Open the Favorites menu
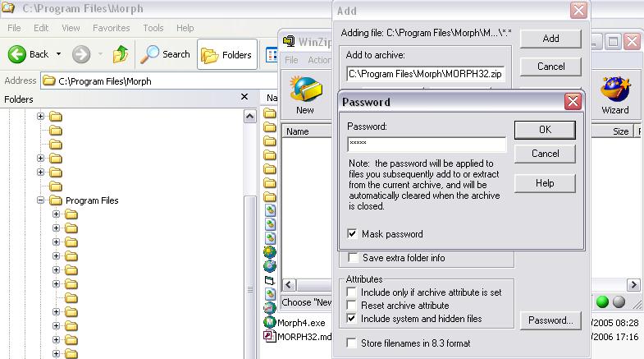The height and width of the screenshot is (359, 644). tap(111, 28)
